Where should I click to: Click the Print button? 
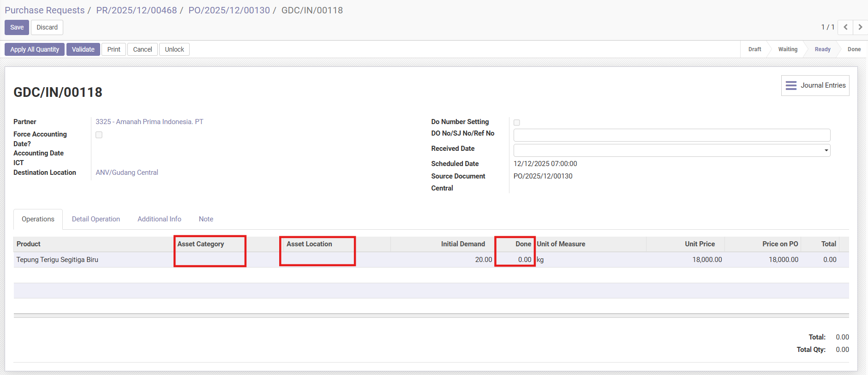(x=114, y=49)
